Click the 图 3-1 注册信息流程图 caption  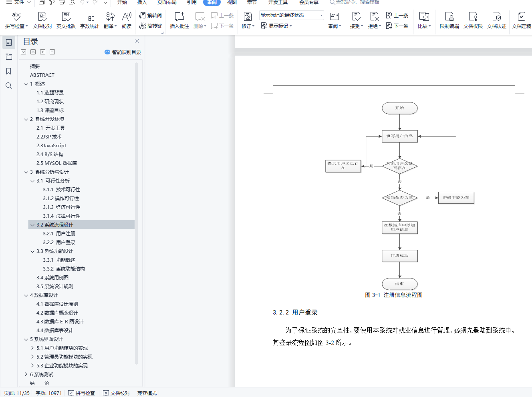[394, 295]
